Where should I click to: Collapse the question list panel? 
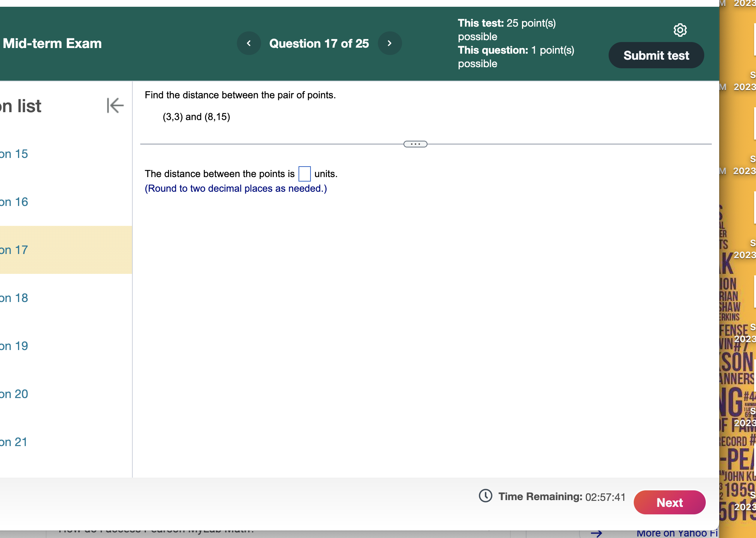115,105
